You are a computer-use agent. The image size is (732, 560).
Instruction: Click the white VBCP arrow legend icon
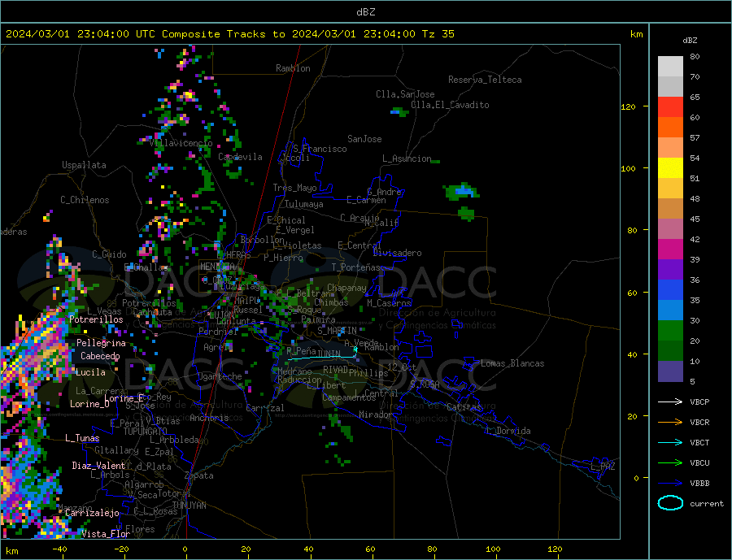point(670,402)
